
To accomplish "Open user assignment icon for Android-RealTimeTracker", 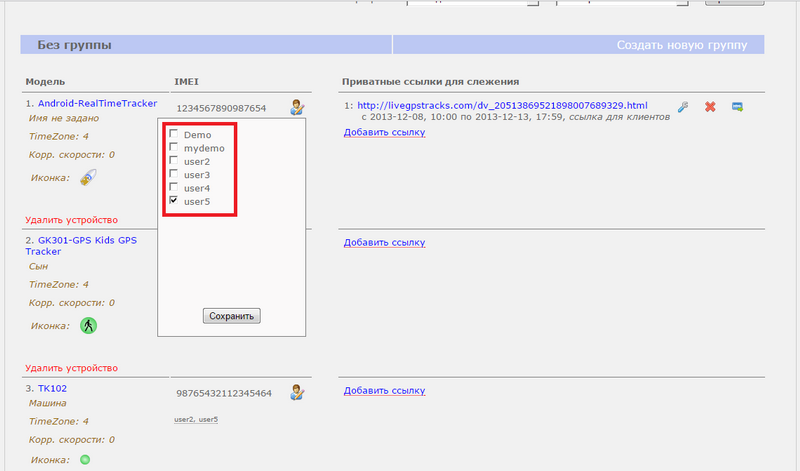I will (297, 107).
